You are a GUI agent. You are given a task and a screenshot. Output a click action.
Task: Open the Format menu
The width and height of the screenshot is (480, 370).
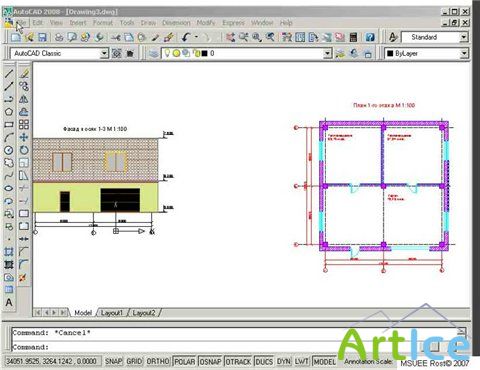(x=103, y=23)
